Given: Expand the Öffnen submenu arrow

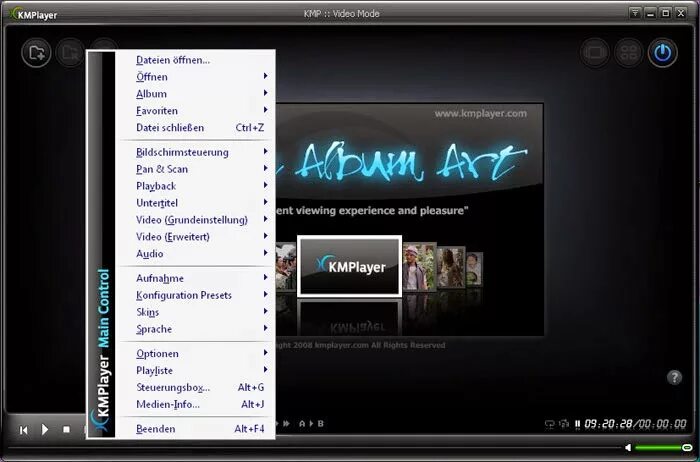Looking at the screenshot, I should click(x=265, y=76).
